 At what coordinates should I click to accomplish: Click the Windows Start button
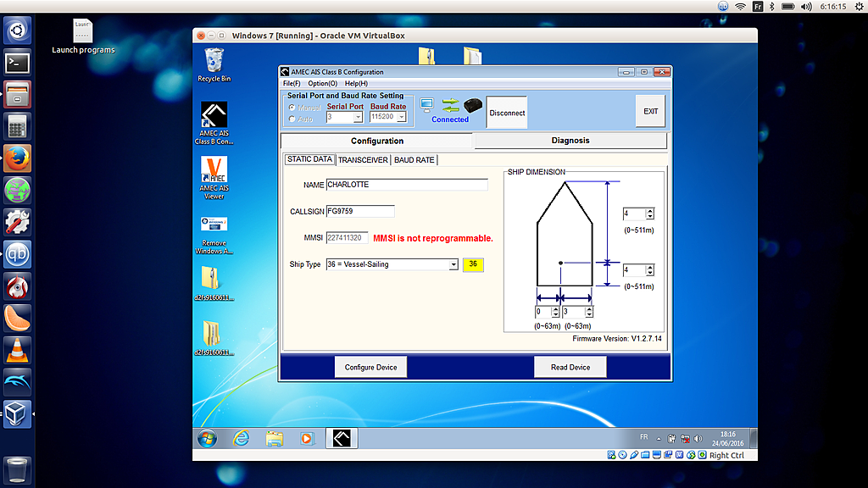tap(208, 438)
